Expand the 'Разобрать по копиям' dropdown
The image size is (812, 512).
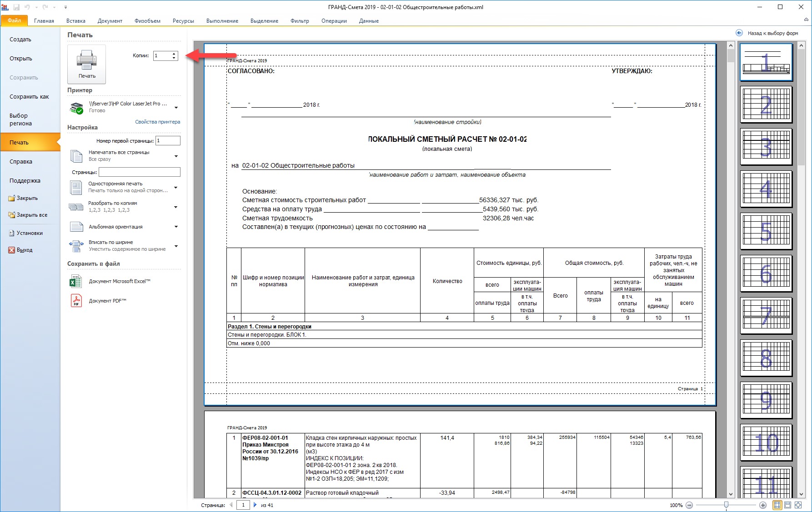(x=176, y=207)
